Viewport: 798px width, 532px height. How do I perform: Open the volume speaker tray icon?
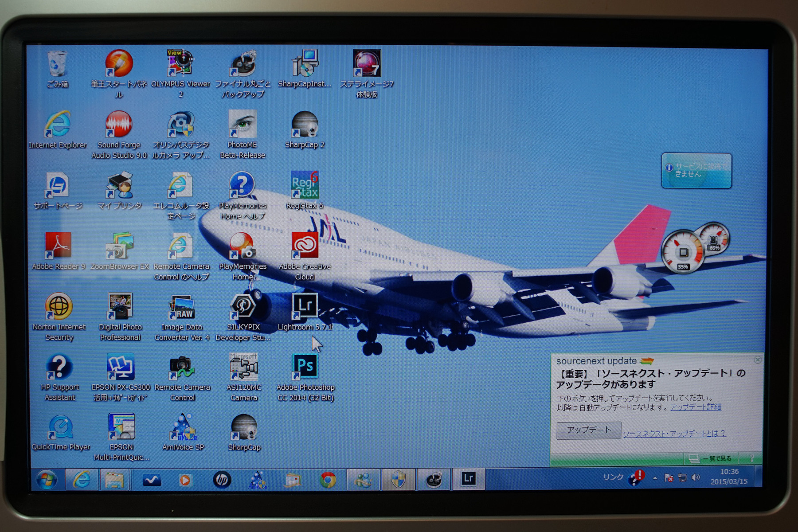pyautogui.click(x=696, y=477)
